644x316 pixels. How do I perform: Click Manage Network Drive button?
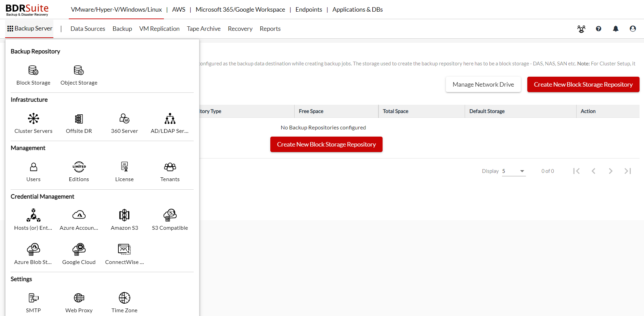pyautogui.click(x=483, y=85)
